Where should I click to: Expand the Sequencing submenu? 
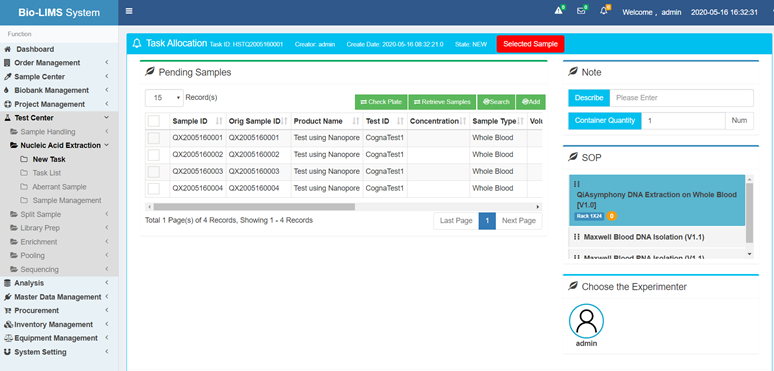[107, 269]
